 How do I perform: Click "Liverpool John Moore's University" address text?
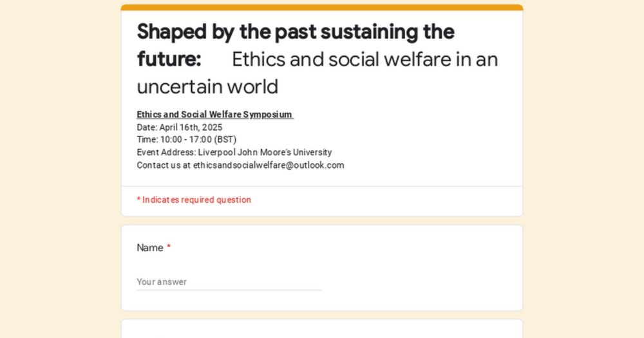pos(265,153)
